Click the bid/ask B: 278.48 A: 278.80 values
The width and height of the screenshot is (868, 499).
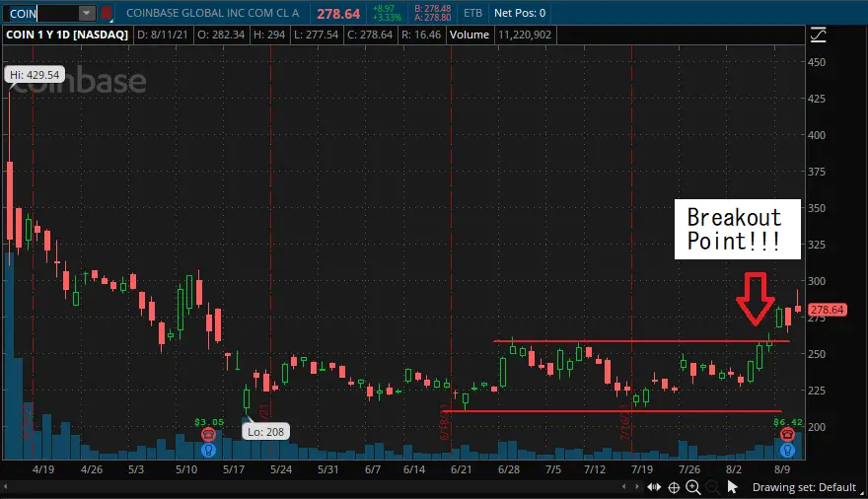[432, 13]
